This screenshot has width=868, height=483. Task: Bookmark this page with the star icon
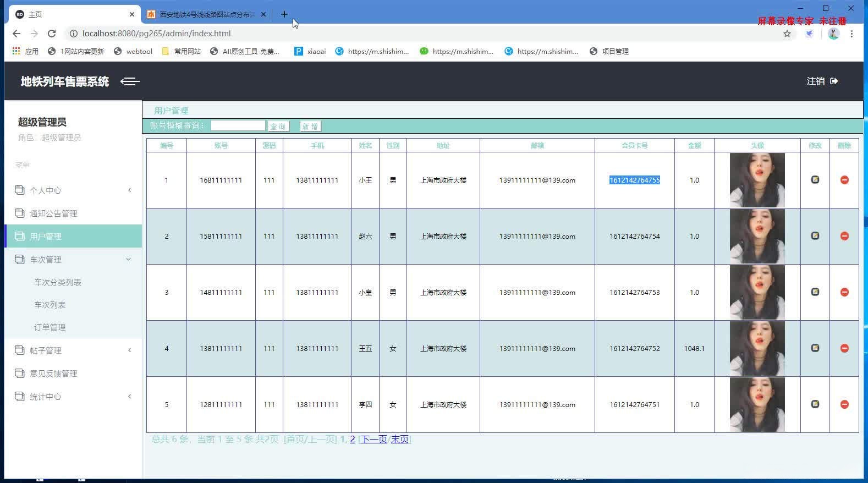[x=787, y=34]
